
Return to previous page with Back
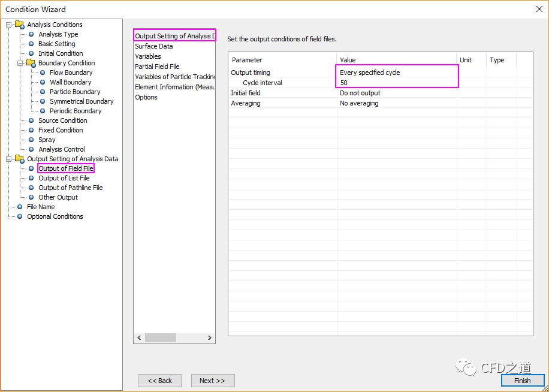click(x=159, y=381)
